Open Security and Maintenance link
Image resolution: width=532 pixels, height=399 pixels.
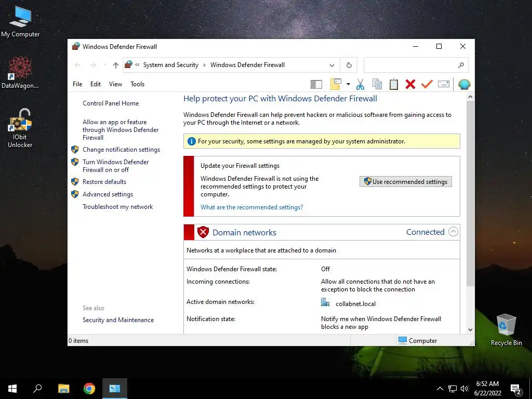click(118, 320)
